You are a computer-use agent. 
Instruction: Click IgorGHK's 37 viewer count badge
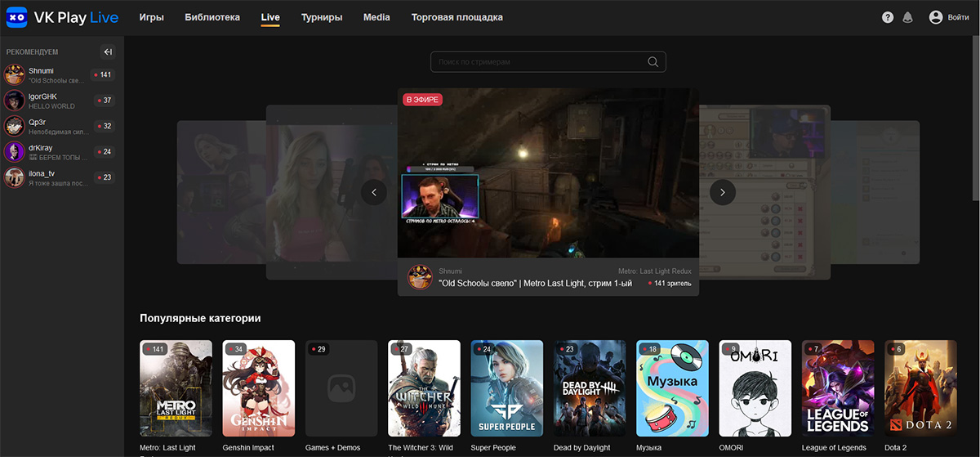tap(103, 101)
